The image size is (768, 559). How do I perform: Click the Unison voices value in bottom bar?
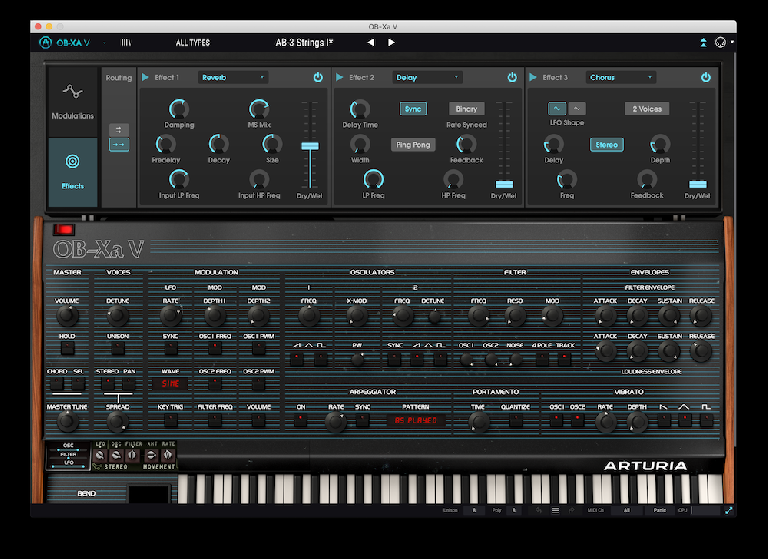coord(474,510)
